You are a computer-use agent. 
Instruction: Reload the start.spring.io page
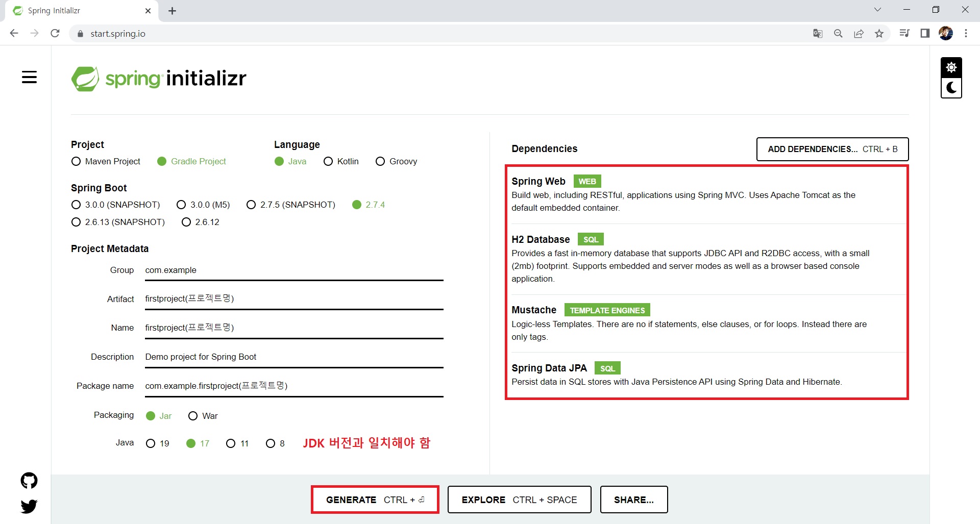(55, 33)
